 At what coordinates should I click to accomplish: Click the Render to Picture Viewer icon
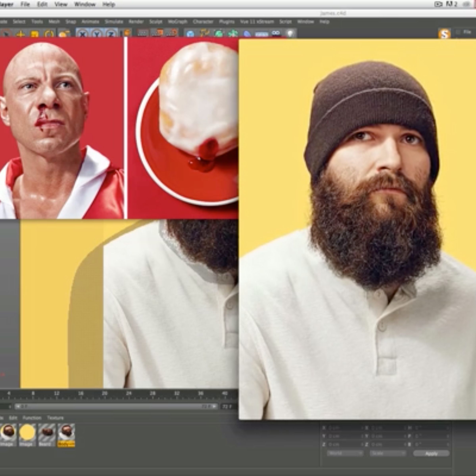point(157,33)
